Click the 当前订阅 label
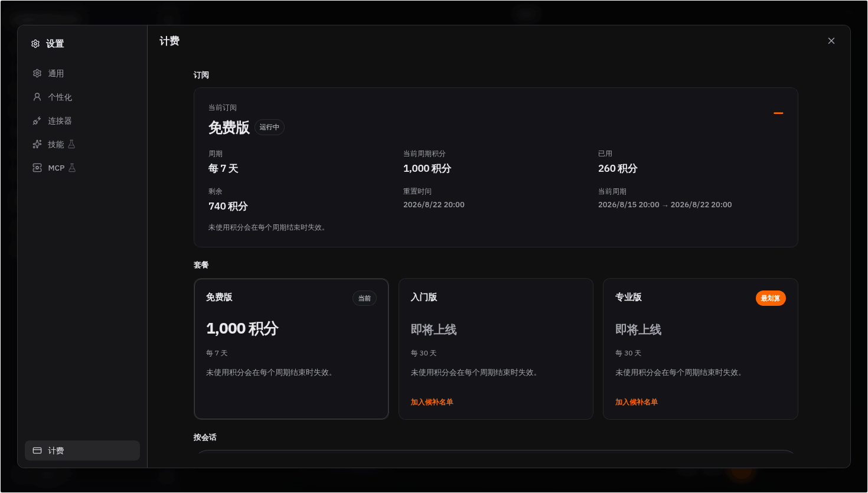 223,107
